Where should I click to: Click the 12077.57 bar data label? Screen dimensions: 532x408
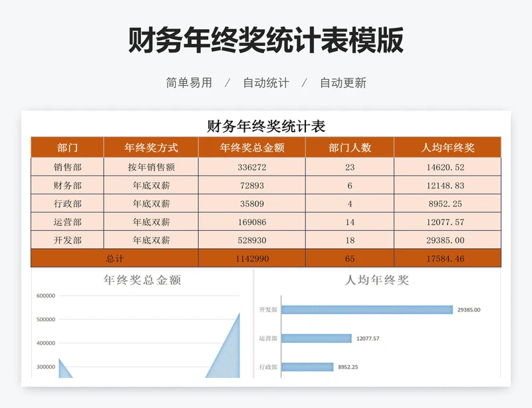(x=368, y=338)
